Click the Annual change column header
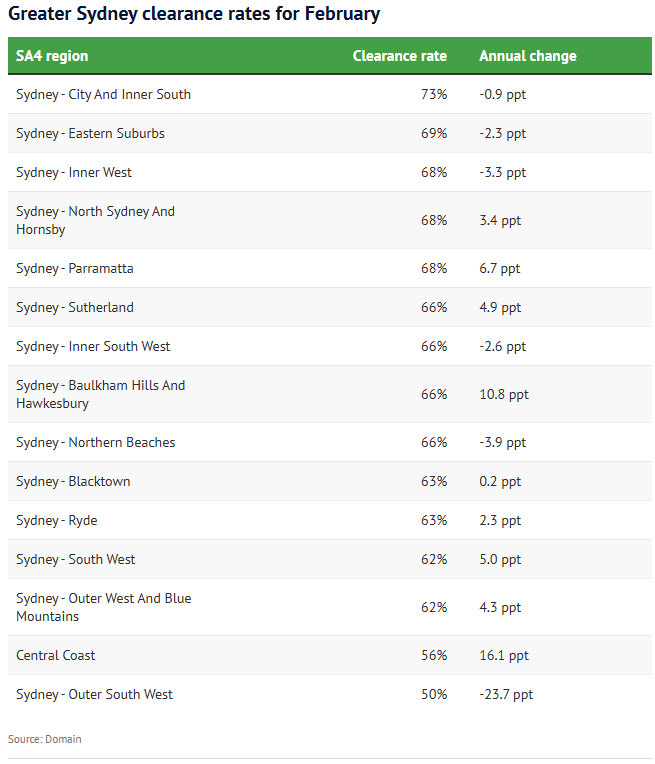Viewport: 655px width, 764px height. (x=527, y=56)
